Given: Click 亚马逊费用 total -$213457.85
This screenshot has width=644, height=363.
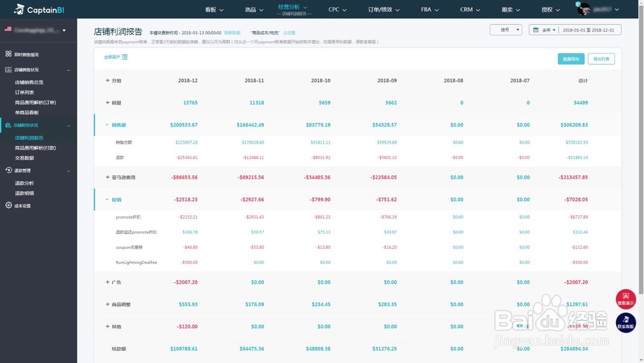Looking at the screenshot, I should [573, 177].
